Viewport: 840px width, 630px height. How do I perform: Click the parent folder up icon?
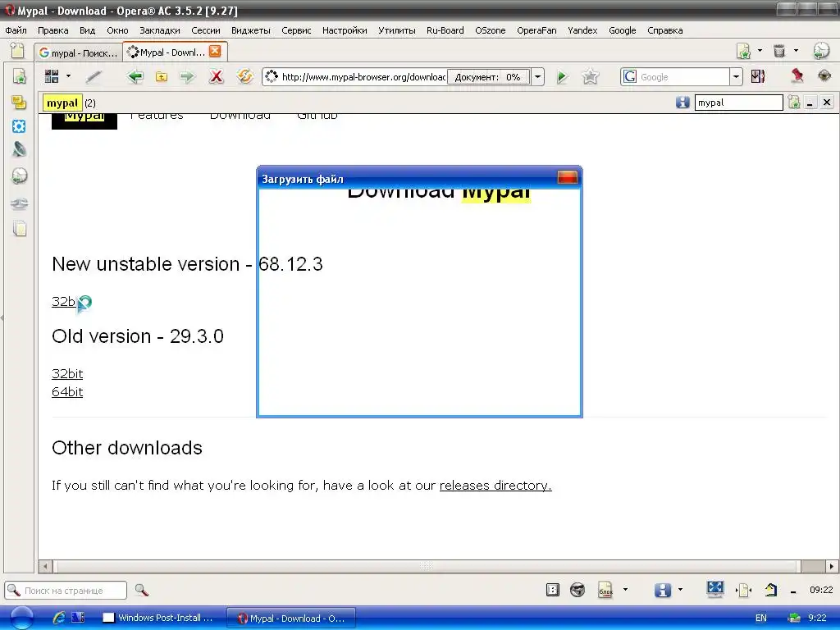[162, 76]
